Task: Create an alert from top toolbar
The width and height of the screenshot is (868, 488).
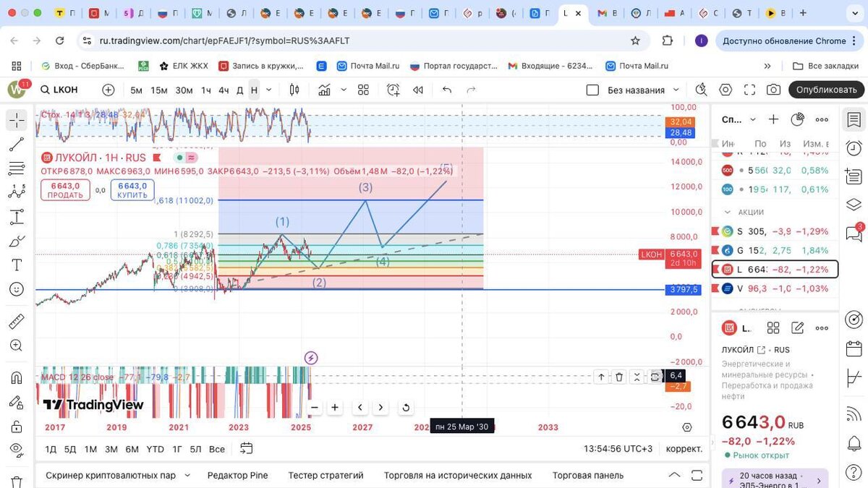Action: pos(393,90)
